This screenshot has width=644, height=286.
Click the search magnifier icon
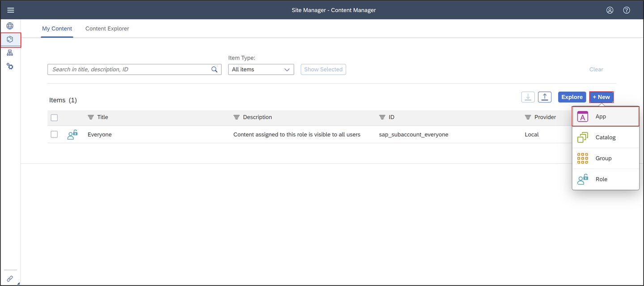[x=214, y=69]
